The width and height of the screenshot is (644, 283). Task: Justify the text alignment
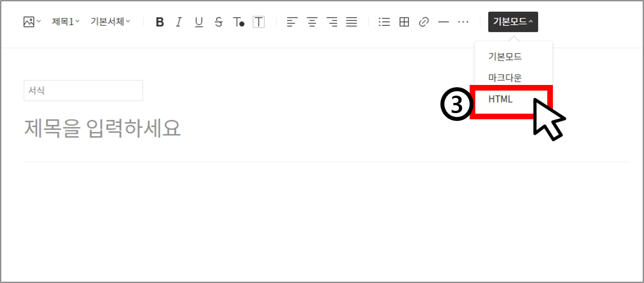(x=351, y=22)
